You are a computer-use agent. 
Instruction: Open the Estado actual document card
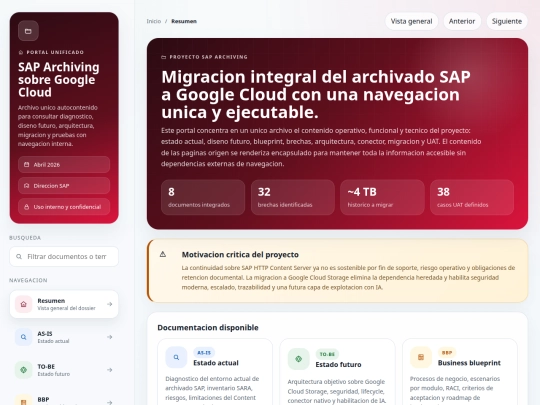[215, 372]
